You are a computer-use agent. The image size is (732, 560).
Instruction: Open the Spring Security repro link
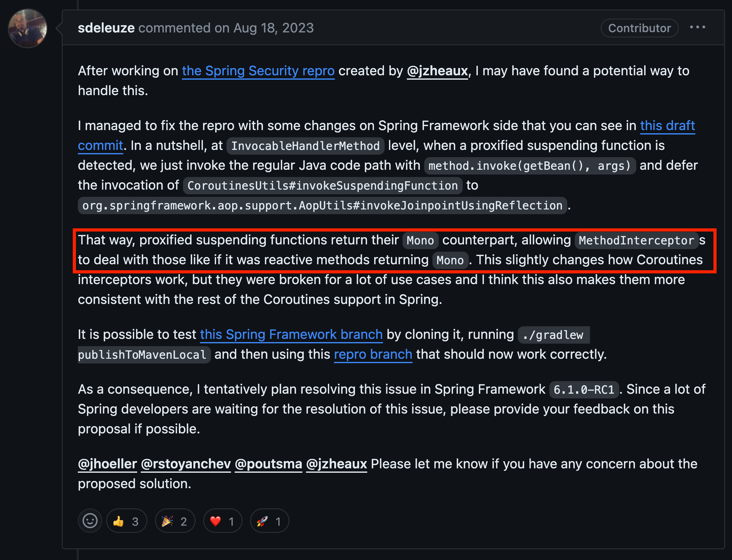258,71
